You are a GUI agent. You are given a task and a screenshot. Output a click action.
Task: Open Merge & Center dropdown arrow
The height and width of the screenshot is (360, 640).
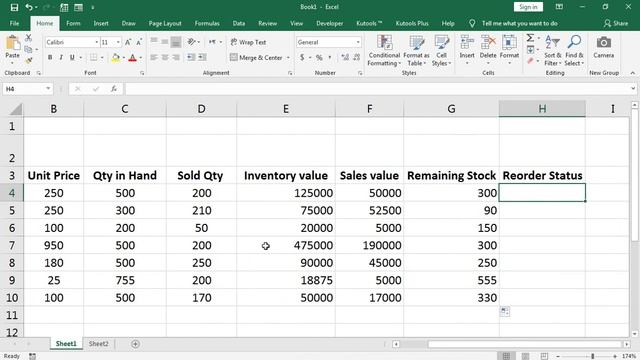pos(288,58)
